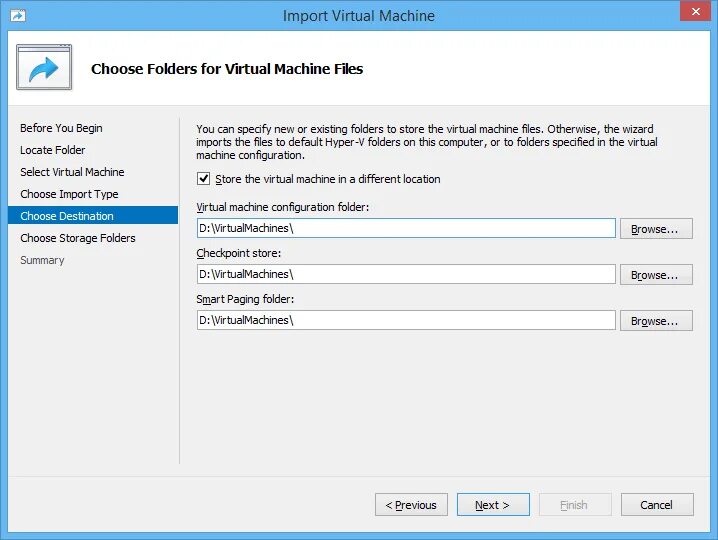Click the configuration folder path field
The height and width of the screenshot is (540, 718).
[406, 228]
